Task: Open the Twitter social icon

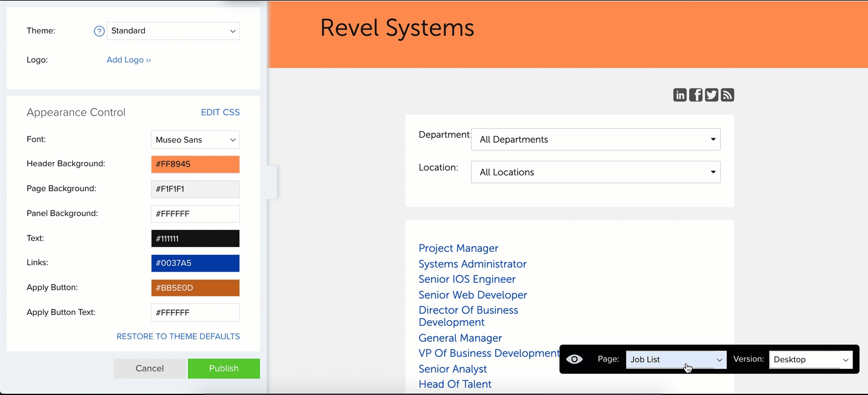Action: point(712,95)
